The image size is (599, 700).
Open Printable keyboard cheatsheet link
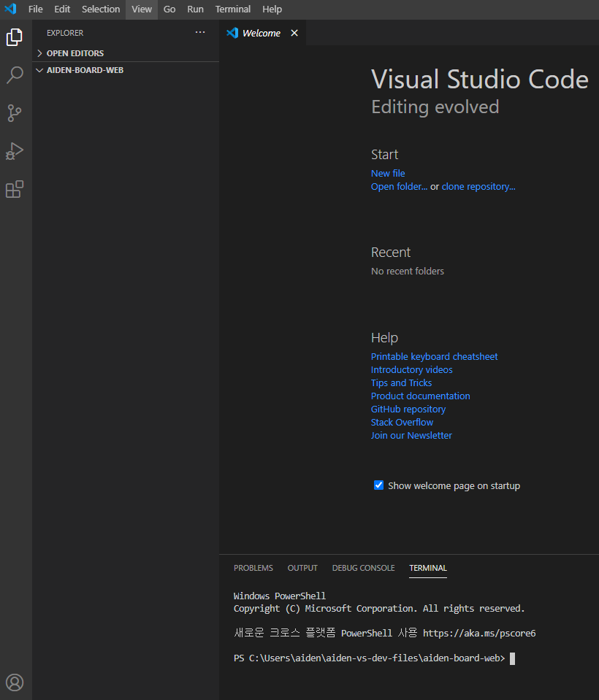tap(434, 357)
